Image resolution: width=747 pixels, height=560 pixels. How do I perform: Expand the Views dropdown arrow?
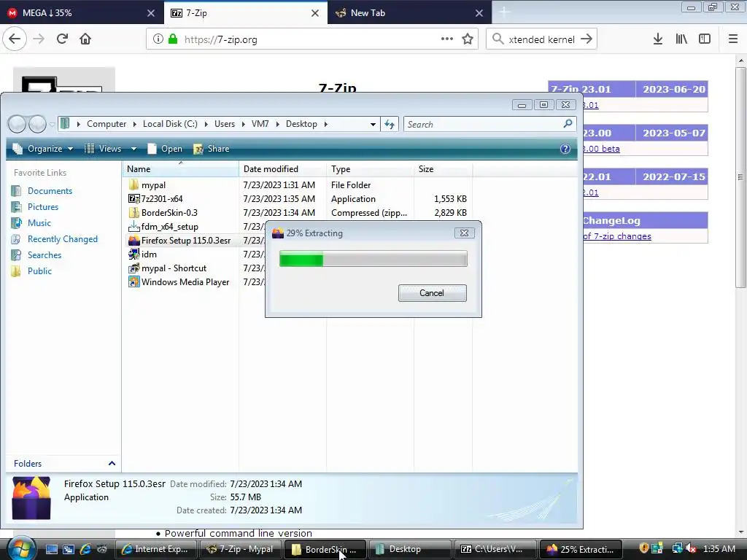click(134, 149)
